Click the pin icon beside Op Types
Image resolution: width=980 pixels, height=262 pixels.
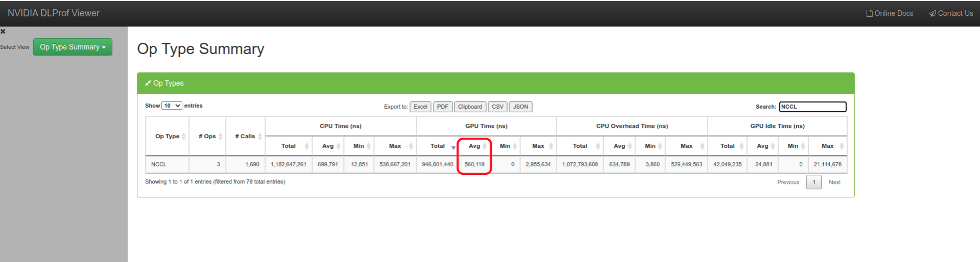[x=148, y=83]
